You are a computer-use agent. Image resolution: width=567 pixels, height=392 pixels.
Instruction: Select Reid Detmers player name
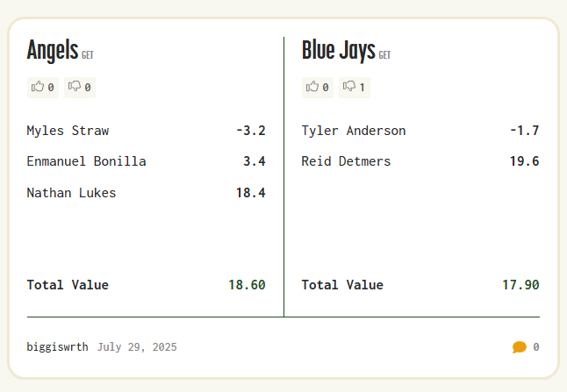click(346, 161)
